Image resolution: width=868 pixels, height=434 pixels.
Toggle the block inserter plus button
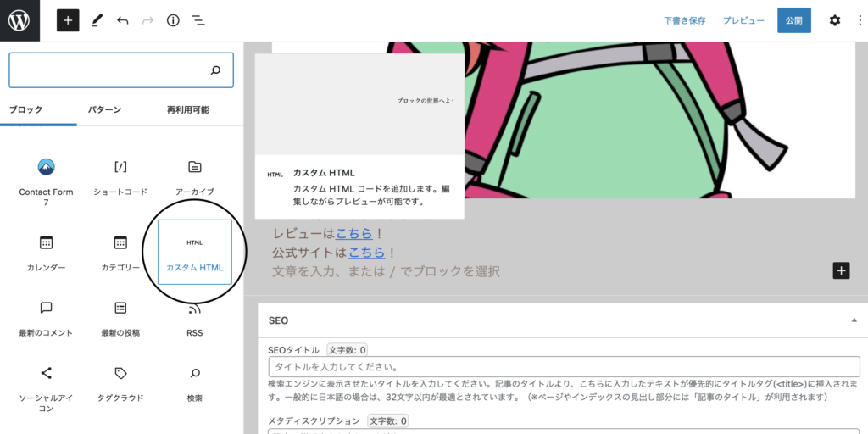pos(68,20)
